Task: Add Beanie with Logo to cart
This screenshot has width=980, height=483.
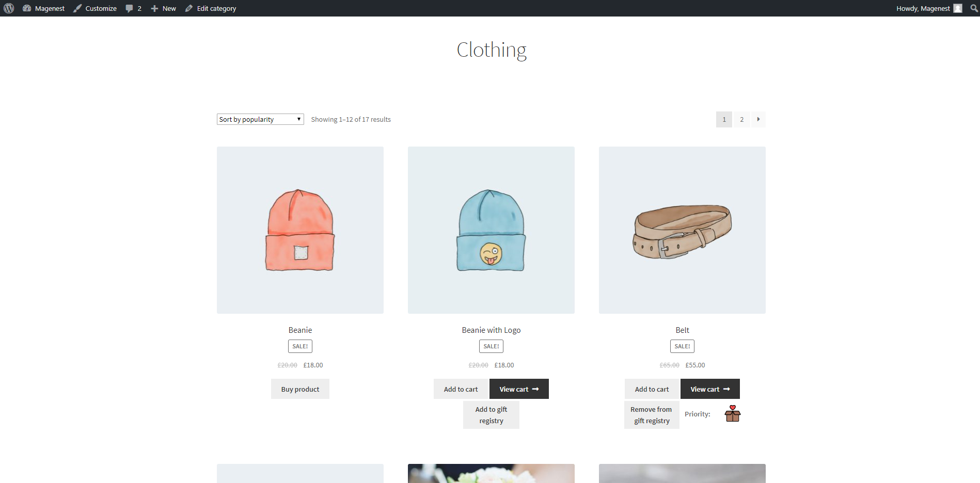Action: [461, 389]
